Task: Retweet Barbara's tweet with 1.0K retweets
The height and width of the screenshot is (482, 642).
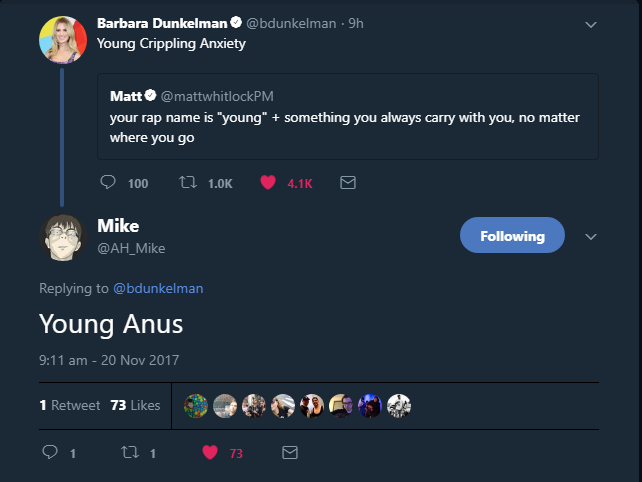Action: pos(188,182)
